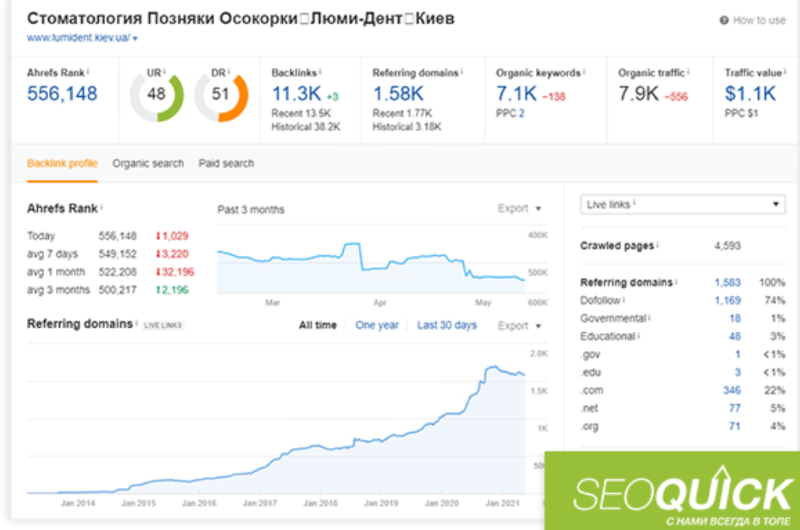The image size is (800, 530).
Task: Open the 11.3K backlinks count link
Action: click(296, 94)
